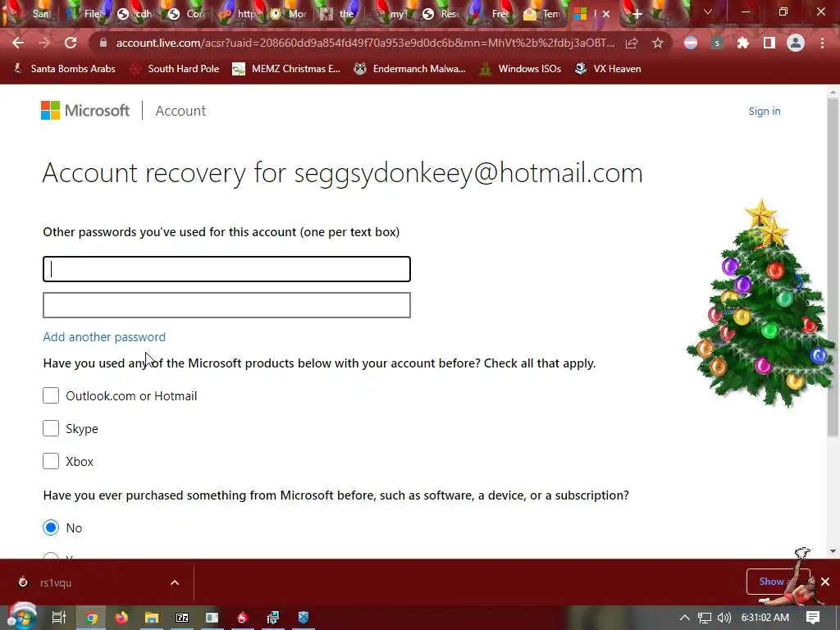Viewport: 840px width, 630px height.
Task: Switch to the File tab
Action: [x=83, y=14]
